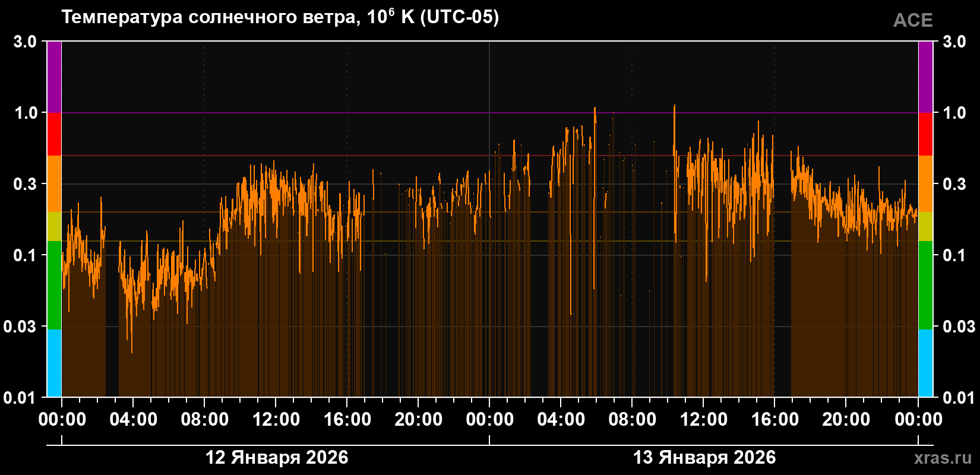
Task: Click the ACE satellite label
Action: coord(913,21)
